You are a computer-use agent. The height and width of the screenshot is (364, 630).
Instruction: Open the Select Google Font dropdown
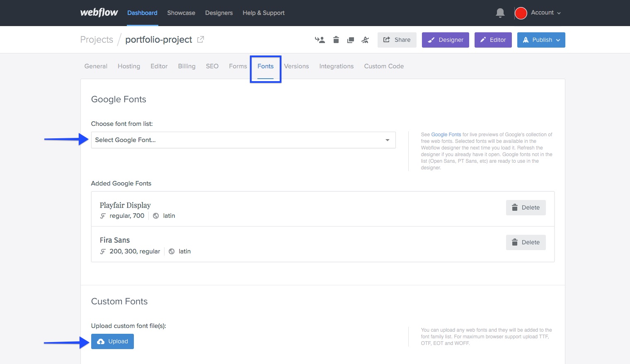click(243, 140)
